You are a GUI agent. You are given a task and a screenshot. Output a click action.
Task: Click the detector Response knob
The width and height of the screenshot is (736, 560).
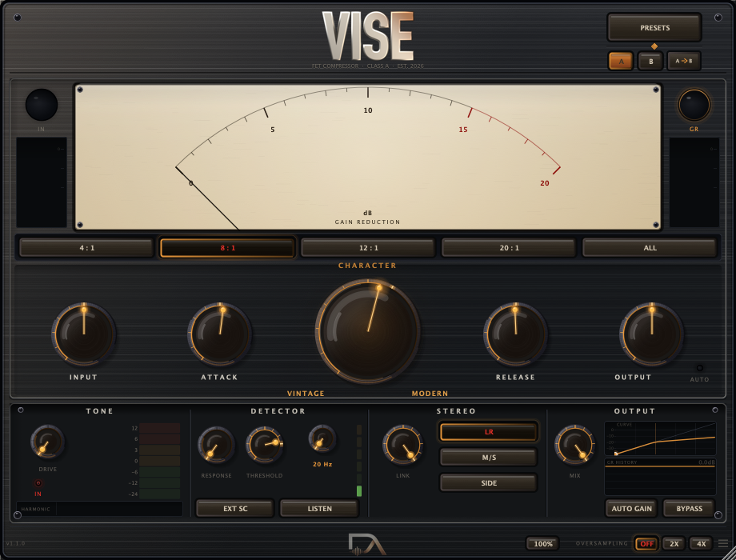(216, 444)
